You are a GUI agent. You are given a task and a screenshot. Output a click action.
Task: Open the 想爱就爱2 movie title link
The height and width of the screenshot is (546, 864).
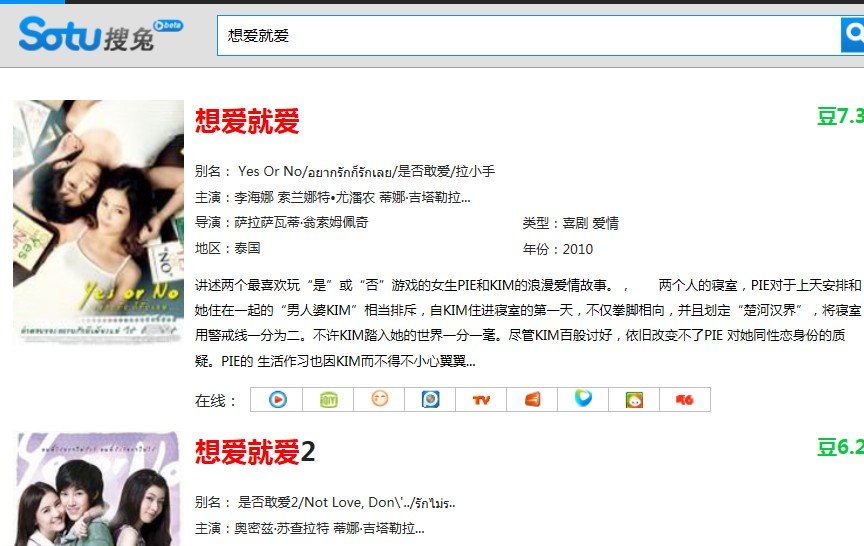coord(255,452)
